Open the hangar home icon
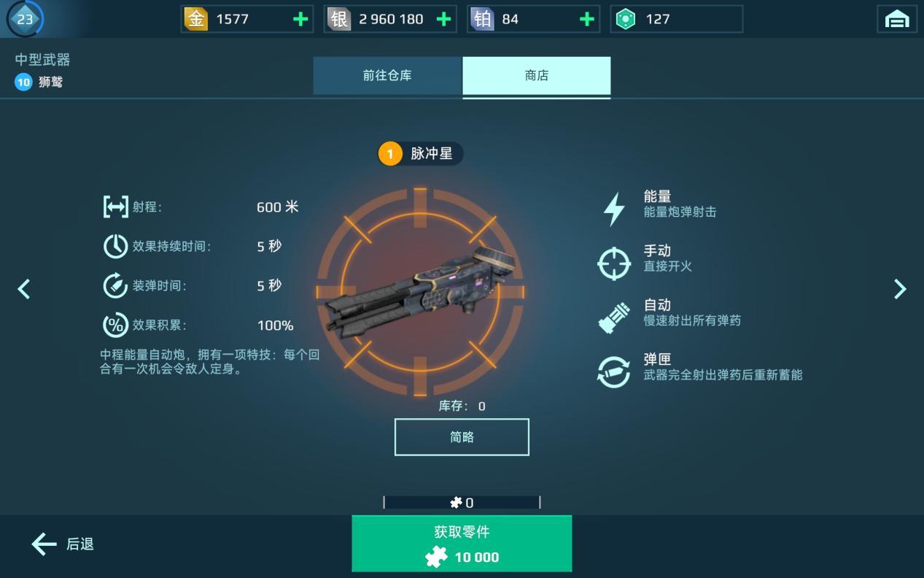This screenshot has width=924, height=578. (897, 19)
